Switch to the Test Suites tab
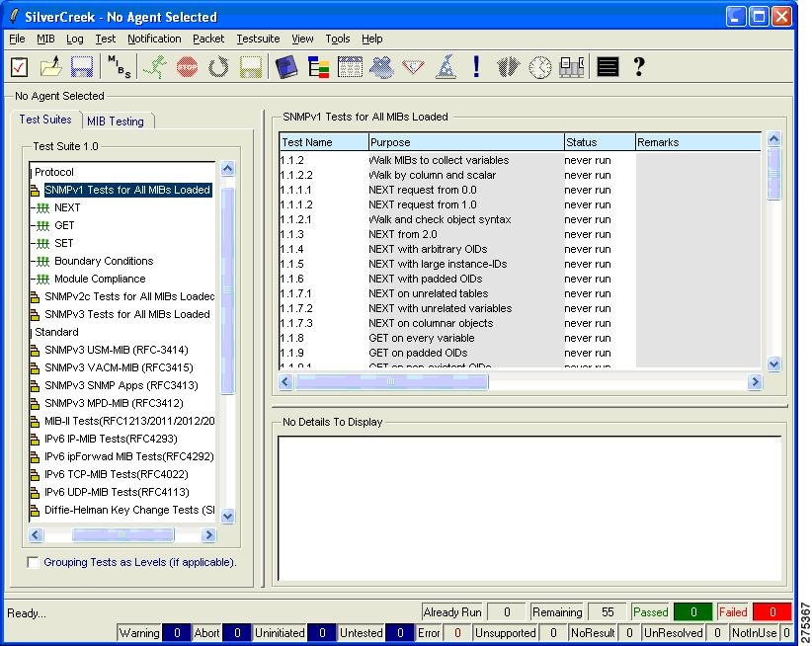Viewport: 812px width, 646px height. (x=45, y=120)
